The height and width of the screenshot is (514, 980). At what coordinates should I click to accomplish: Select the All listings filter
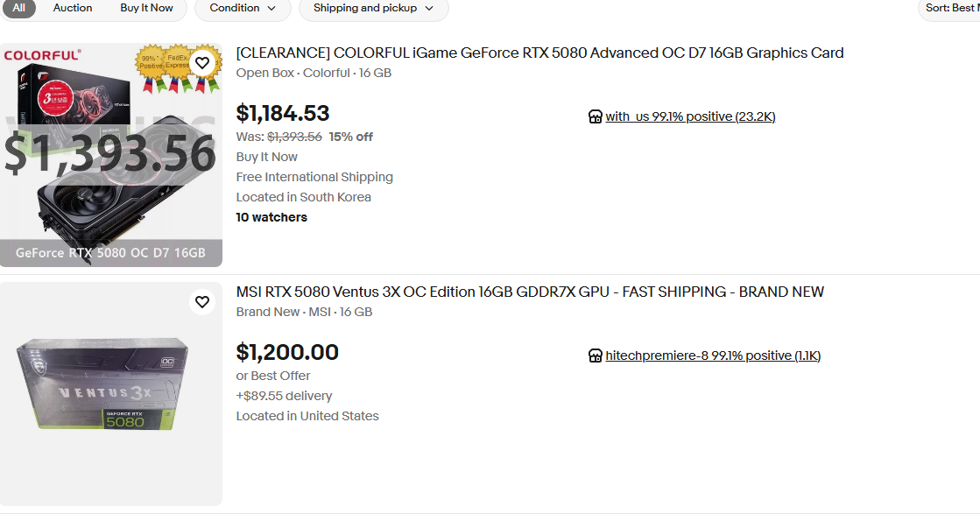pyautogui.click(x=18, y=8)
